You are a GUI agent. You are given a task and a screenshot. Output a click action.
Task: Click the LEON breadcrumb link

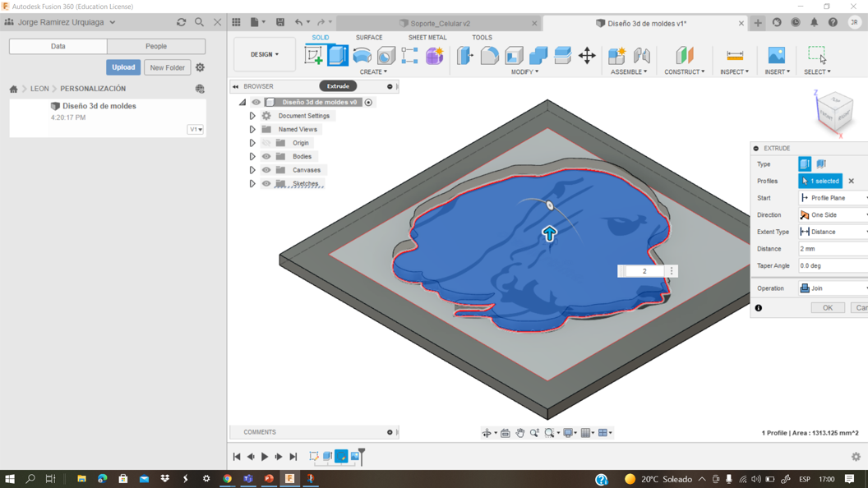[x=39, y=89]
